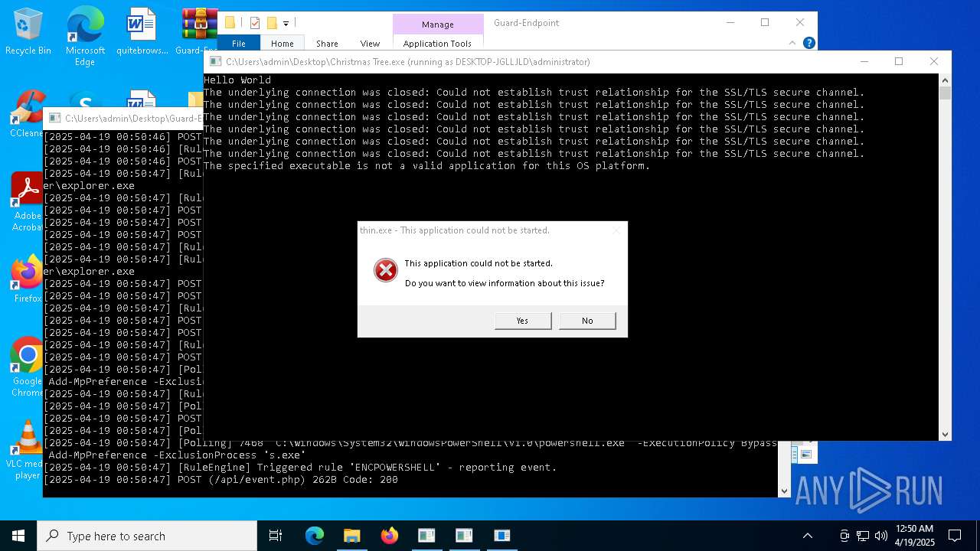Click 'POST (/api/event.php) 262B Code: 200' log line
The width and height of the screenshot is (980, 551).
[x=220, y=479]
